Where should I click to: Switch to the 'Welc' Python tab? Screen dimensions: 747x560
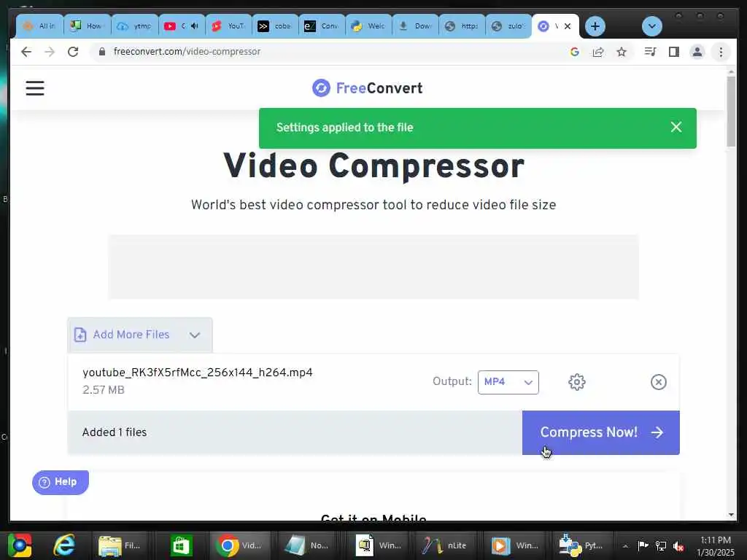[368, 26]
